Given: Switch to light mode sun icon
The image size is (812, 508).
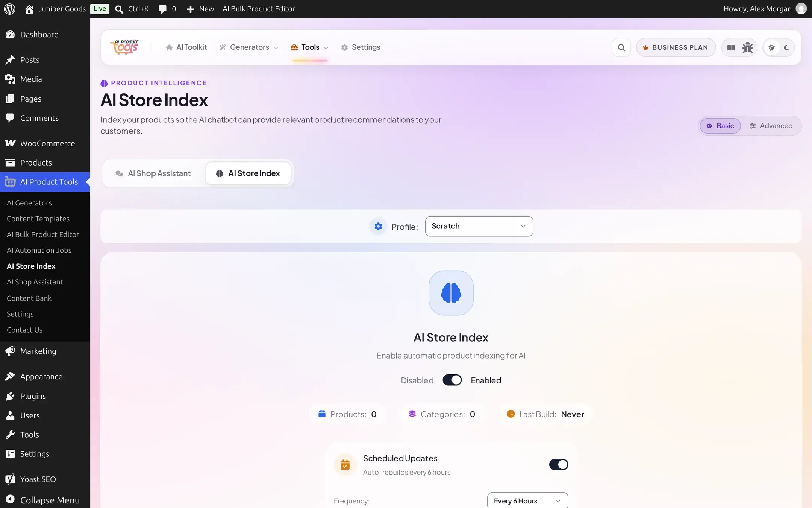Looking at the screenshot, I should coord(771,47).
